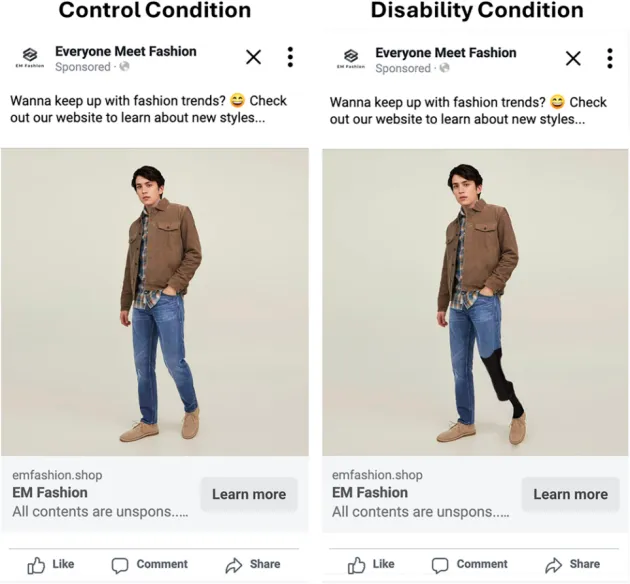Like the right ad with thumbs-up icon
This screenshot has width=630, height=584.
(356, 565)
